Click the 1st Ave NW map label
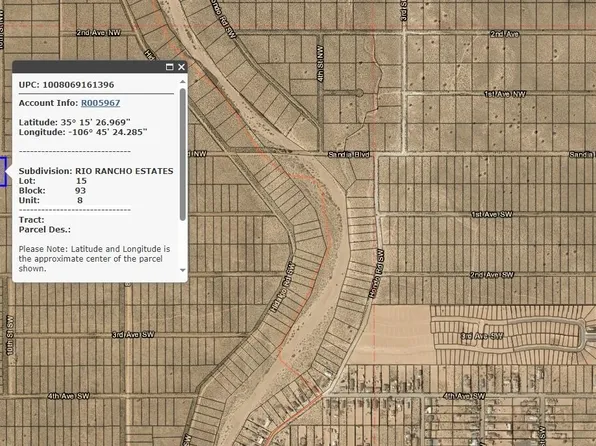Image resolution: width=596 pixels, height=446 pixels. [x=505, y=94]
